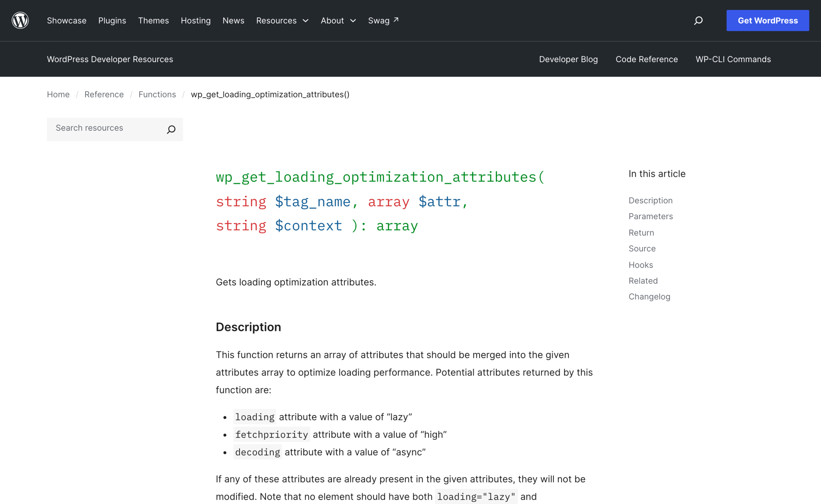Jump to the Source section link
Image resolution: width=821 pixels, height=504 pixels.
pos(642,249)
